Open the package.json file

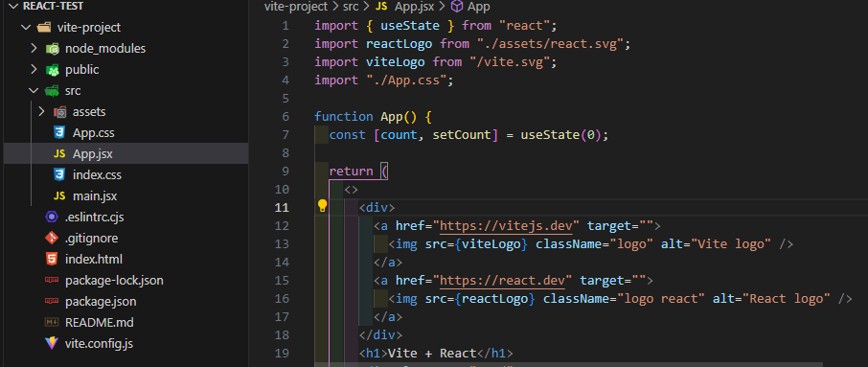coord(101,302)
